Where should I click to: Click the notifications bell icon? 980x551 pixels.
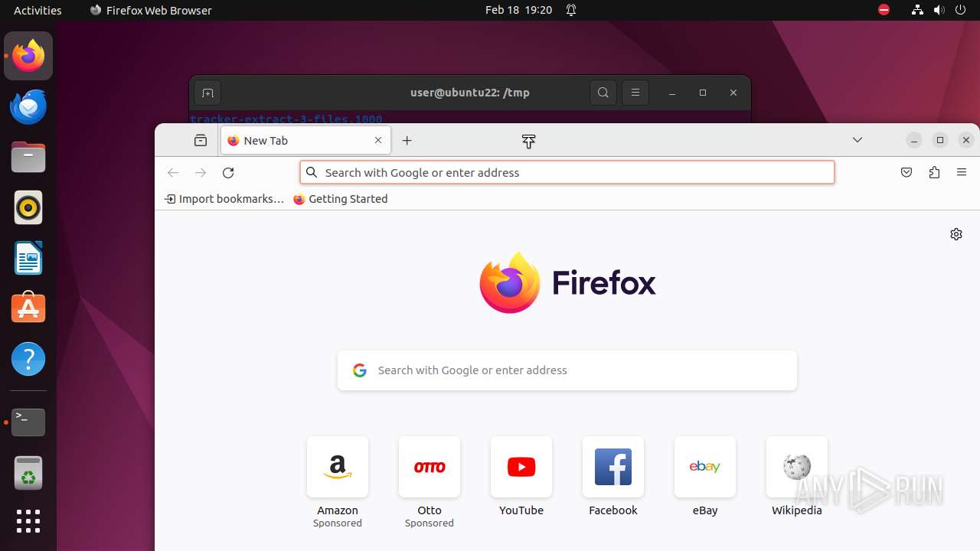[x=571, y=10]
